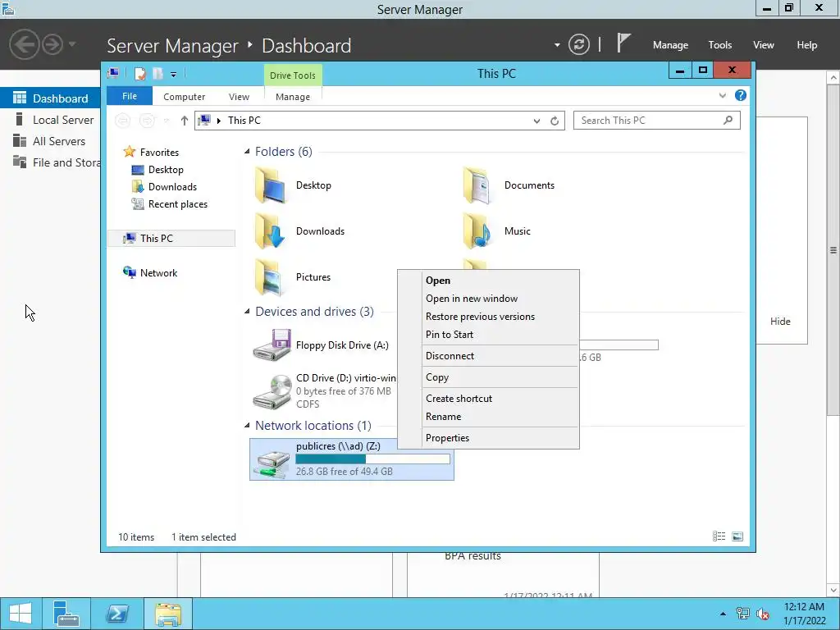
Task: Open Server Manager navigation history dropdown
Action: point(72,44)
